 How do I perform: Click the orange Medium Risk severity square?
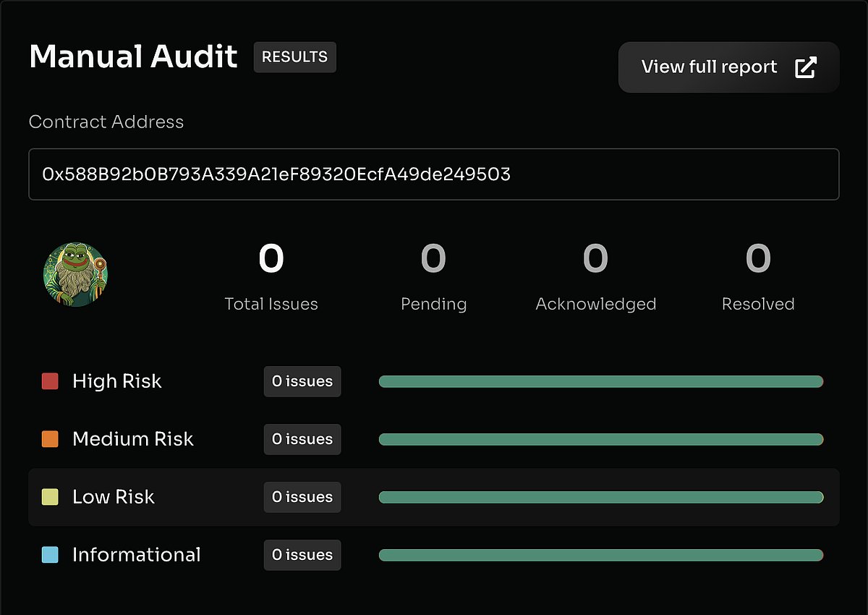[49, 438]
